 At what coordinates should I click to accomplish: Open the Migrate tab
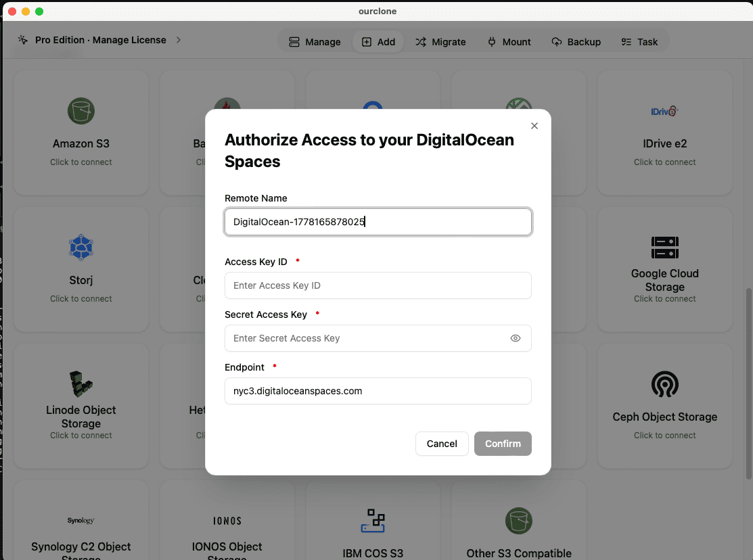(440, 42)
